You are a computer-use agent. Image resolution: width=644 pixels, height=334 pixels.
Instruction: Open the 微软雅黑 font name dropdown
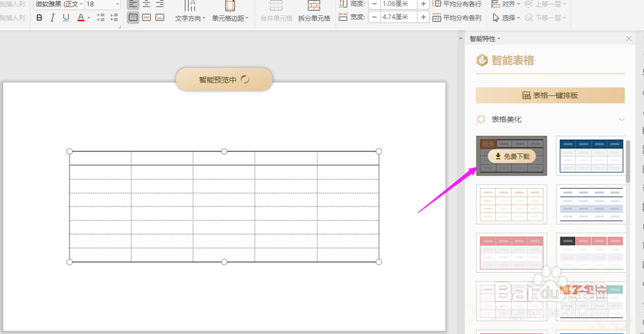point(81,4)
